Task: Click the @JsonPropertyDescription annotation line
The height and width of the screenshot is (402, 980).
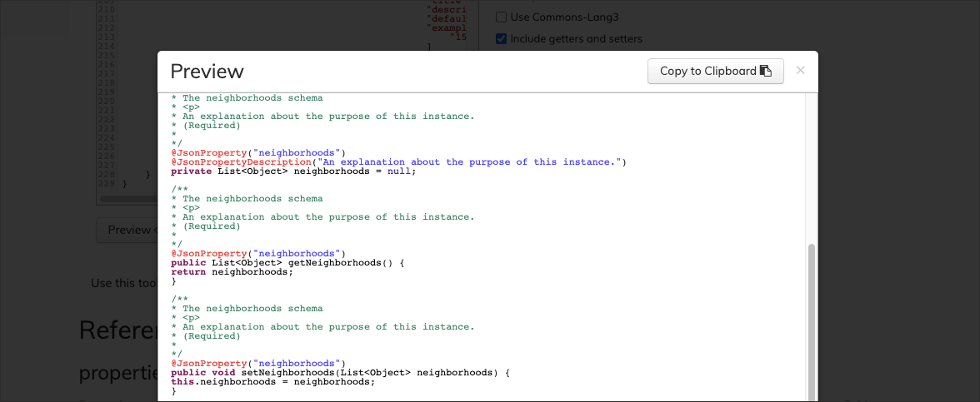Action: 398,162
